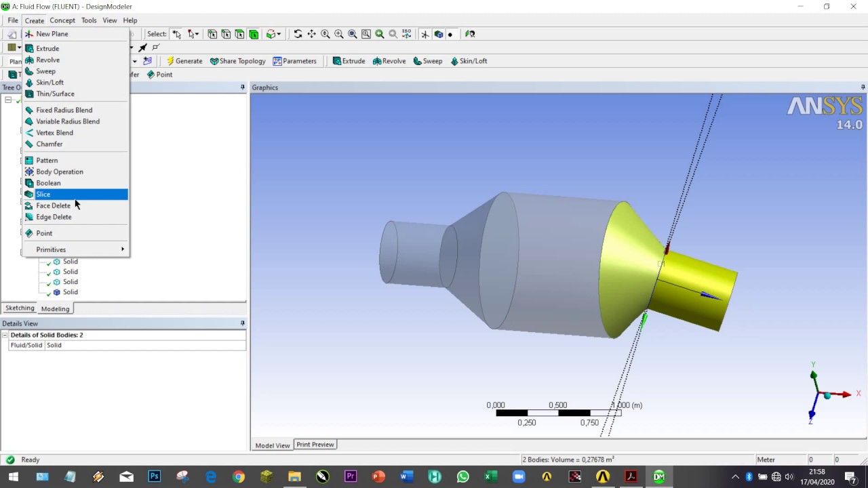Click the Share Topology toolbar button
The image size is (868, 488).
(x=237, y=61)
